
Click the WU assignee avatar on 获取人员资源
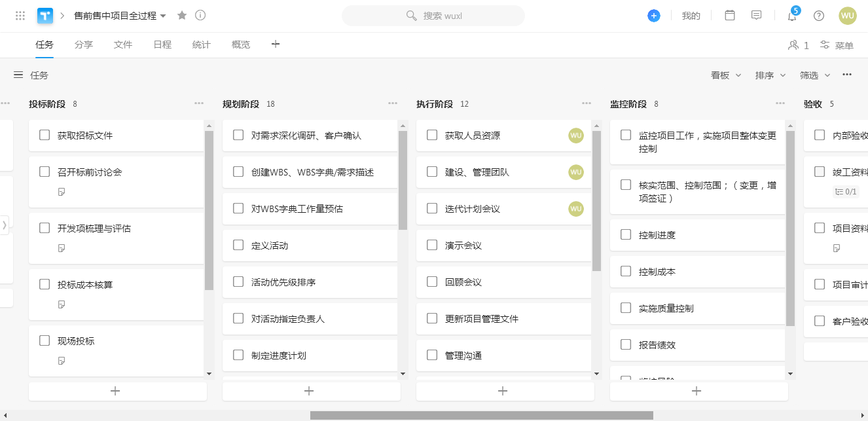click(576, 136)
